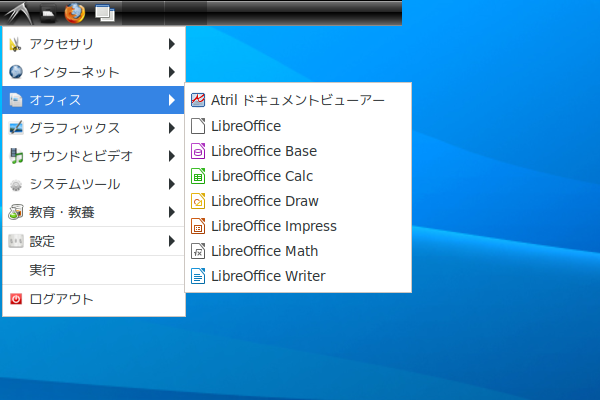Click the gear icon beside システムツール

(x=16, y=184)
